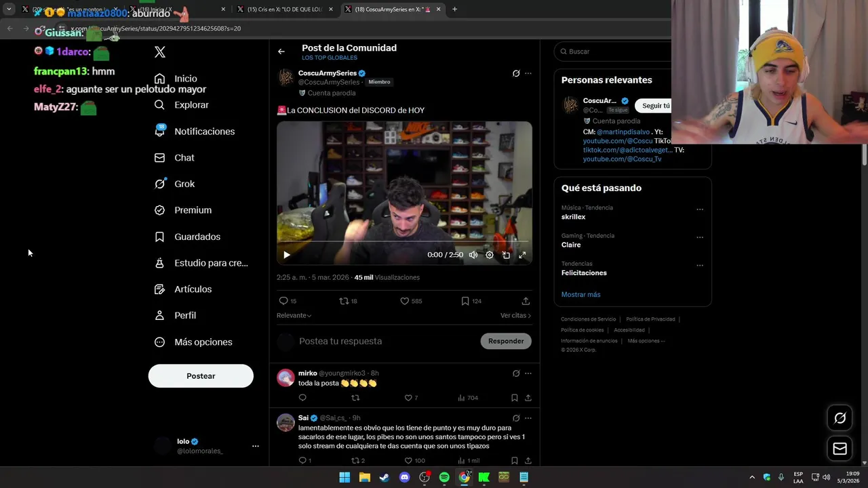Reply to mirko's comment

[302, 398]
